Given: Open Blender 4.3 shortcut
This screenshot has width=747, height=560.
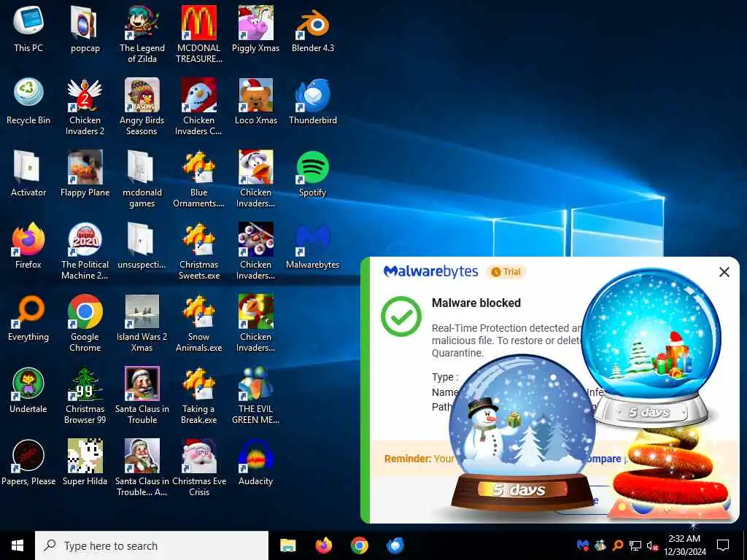Looking at the screenshot, I should coord(312,28).
